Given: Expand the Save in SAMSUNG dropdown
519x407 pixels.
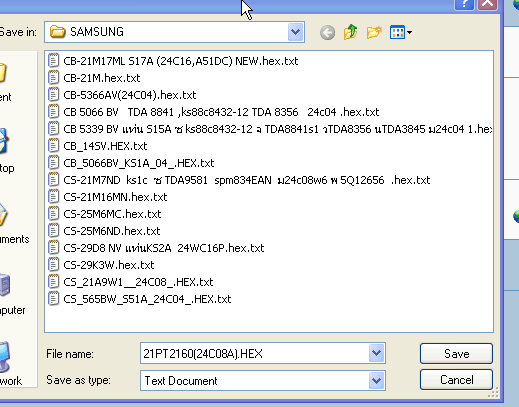Looking at the screenshot, I should coord(295,32).
